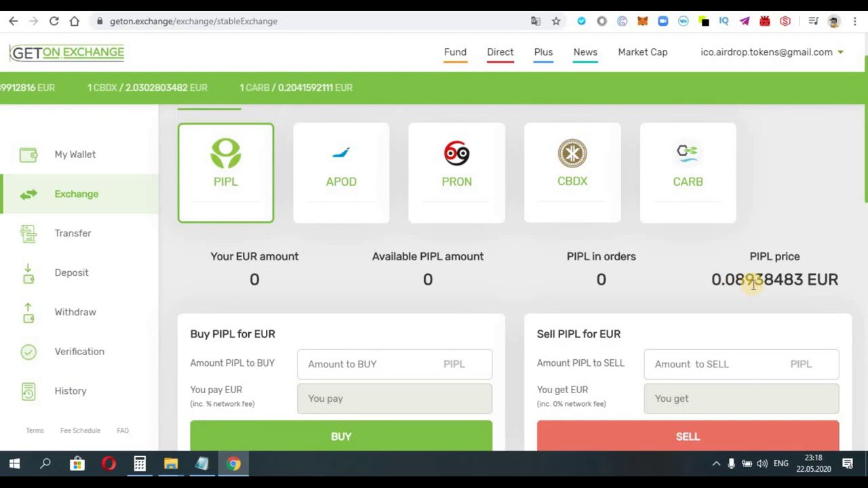Screen dimensions: 868x488
Task: Click the History clock icon
Action: coord(28,391)
